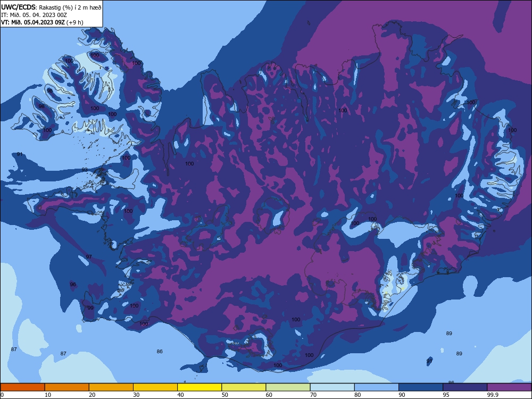Click the humidity value 93 on the map
Screen dimensions: 532x399
tap(85, 170)
